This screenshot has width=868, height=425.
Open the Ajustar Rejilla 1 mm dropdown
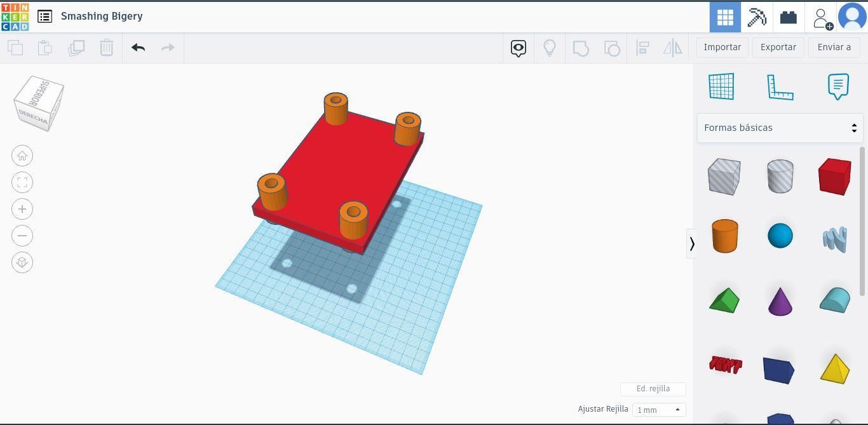[659, 410]
